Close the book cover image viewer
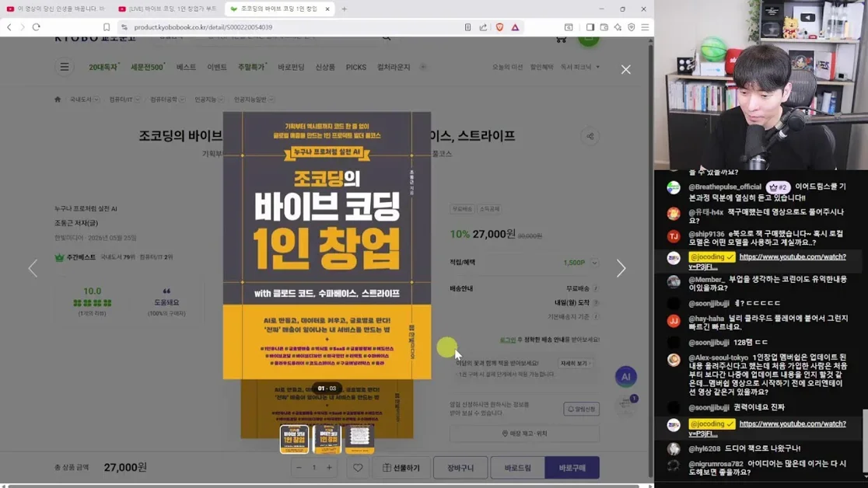The width and height of the screenshot is (868, 488). [625, 70]
